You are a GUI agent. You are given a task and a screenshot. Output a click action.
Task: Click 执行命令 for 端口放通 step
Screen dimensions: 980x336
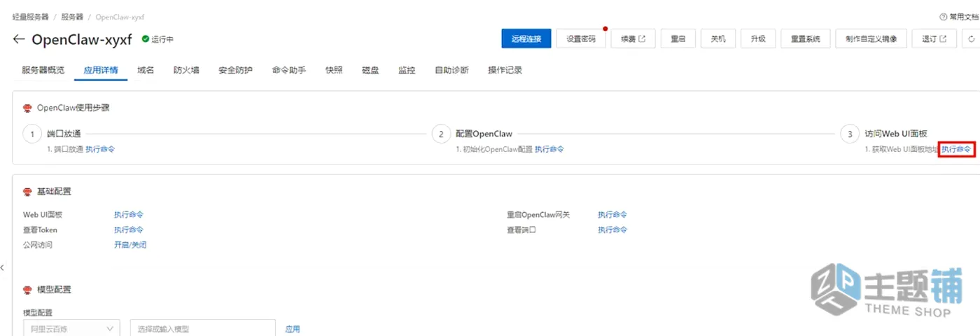[x=100, y=149]
